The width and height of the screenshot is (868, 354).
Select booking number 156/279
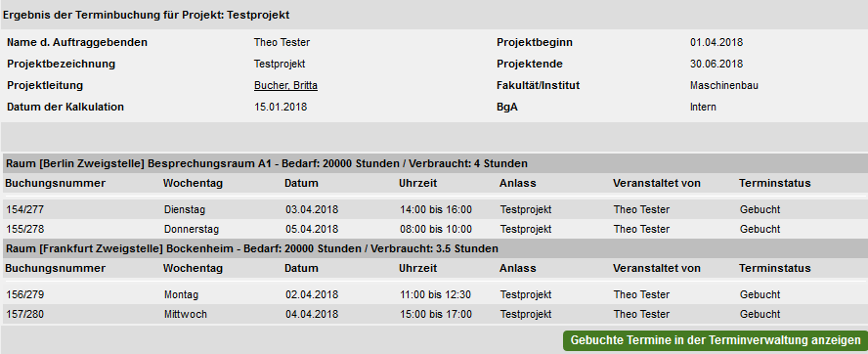pyautogui.click(x=24, y=294)
